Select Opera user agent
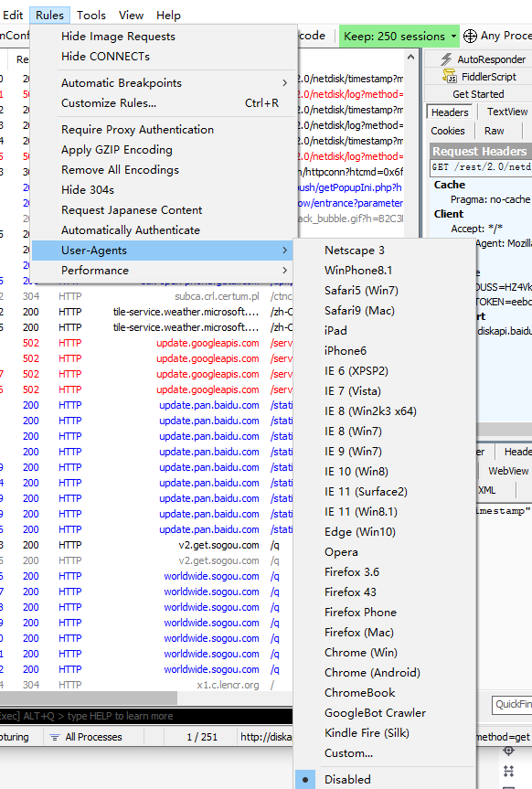 tap(341, 552)
